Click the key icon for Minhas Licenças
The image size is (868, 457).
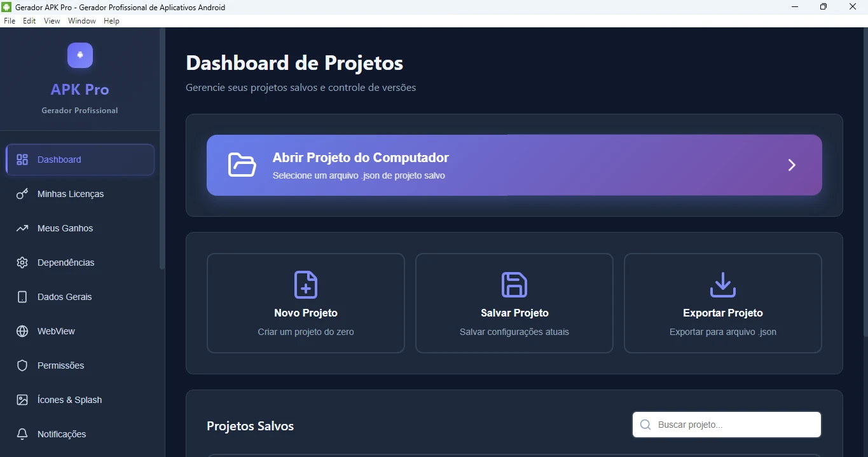tap(22, 194)
